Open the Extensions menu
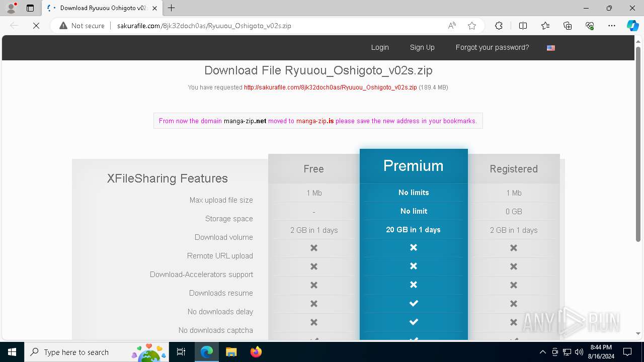 pos(499,26)
